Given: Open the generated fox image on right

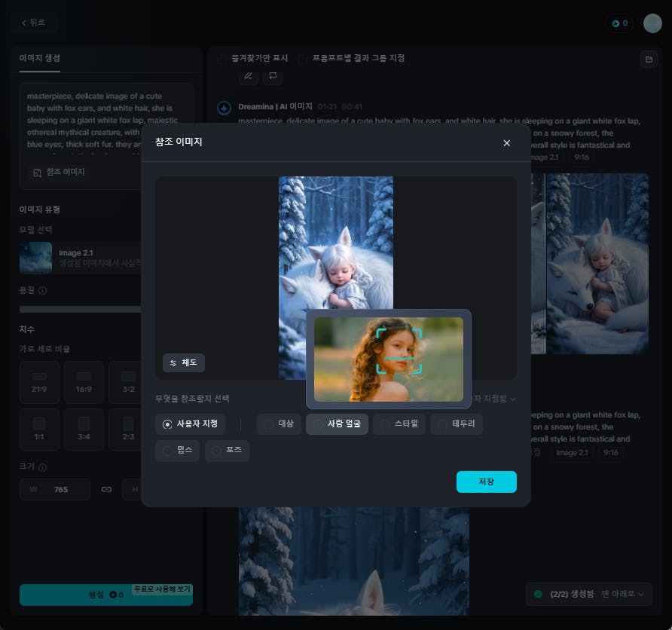Looking at the screenshot, I should pos(597,264).
